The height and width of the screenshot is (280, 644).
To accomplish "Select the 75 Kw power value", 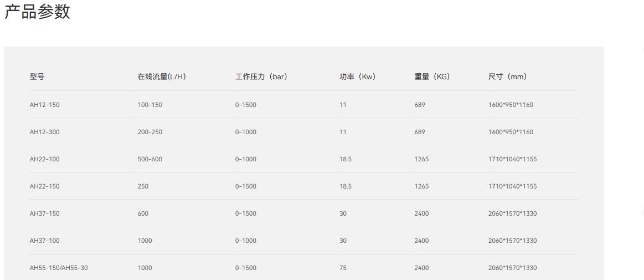I will [x=343, y=268].
